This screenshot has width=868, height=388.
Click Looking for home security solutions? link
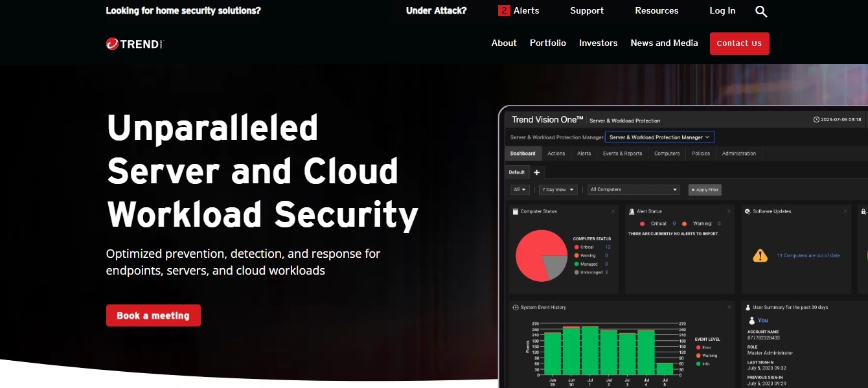pos(183,10)
